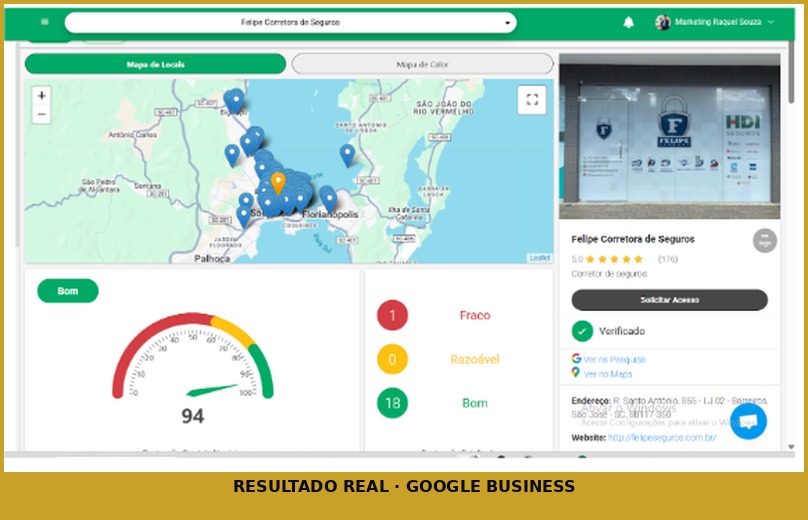
Task: Switch to the Mapa de Calor tab
Action: [x=423, y=64]
